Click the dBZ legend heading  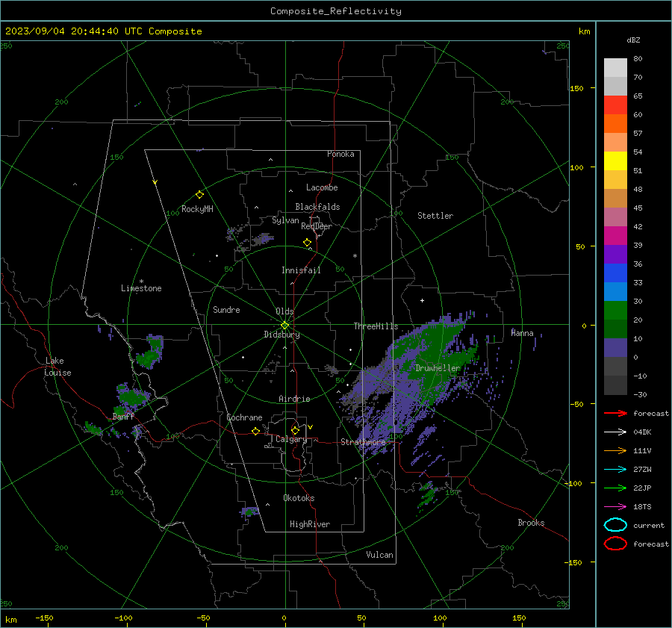click(633, 40)
